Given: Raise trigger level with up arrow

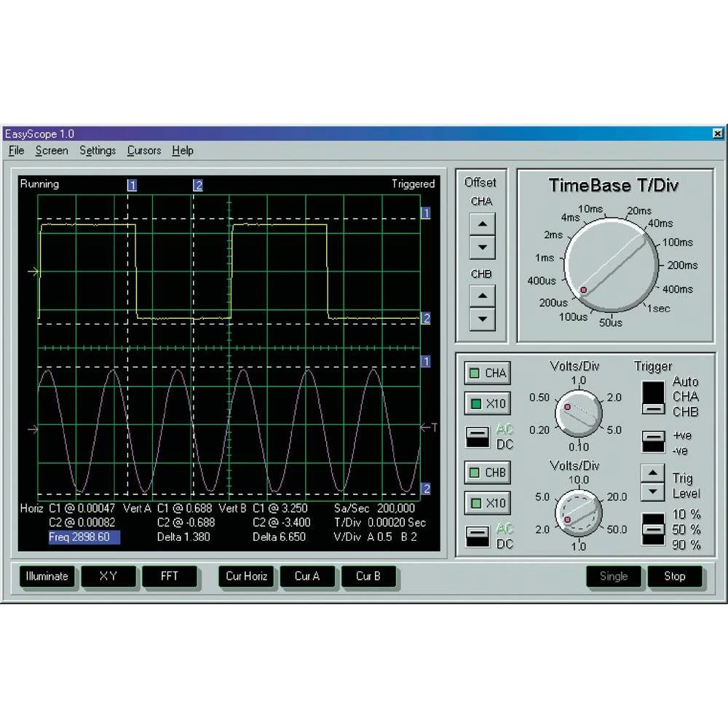Looking at the screenshot, I should click(x=652, y=473).
